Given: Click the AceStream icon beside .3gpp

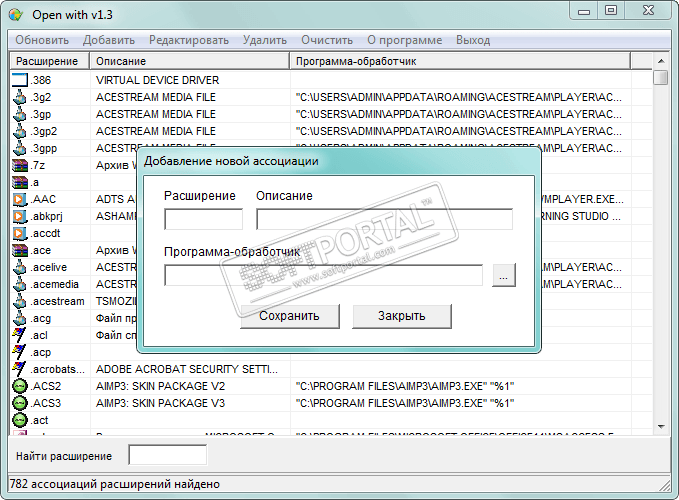Looking at the screenshot, I should [x=19, y=148].
